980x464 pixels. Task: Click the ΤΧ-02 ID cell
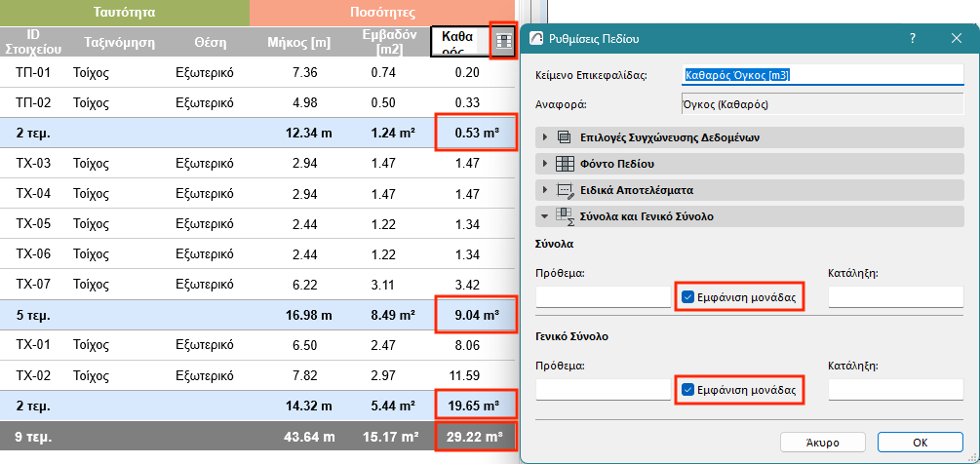click(32, 376)
